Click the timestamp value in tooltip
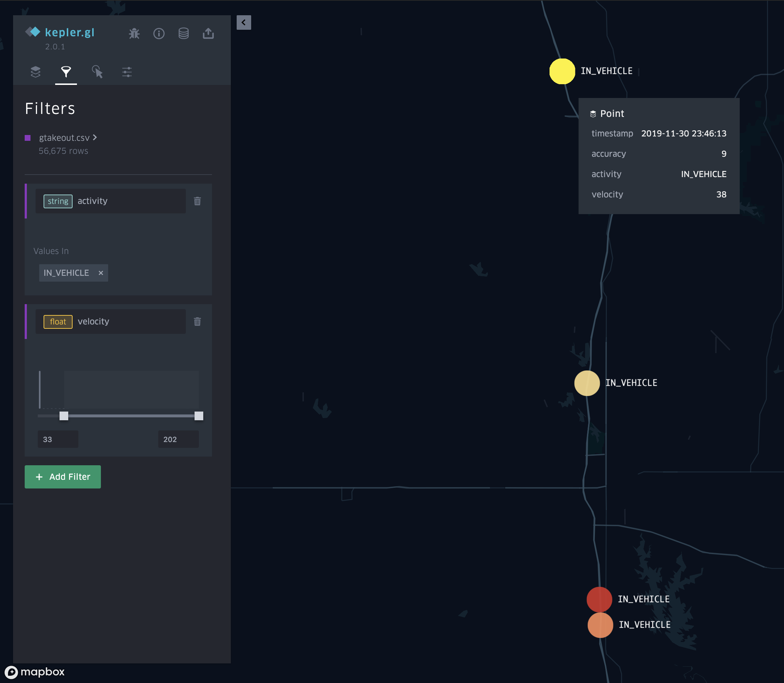 (683, 134)
